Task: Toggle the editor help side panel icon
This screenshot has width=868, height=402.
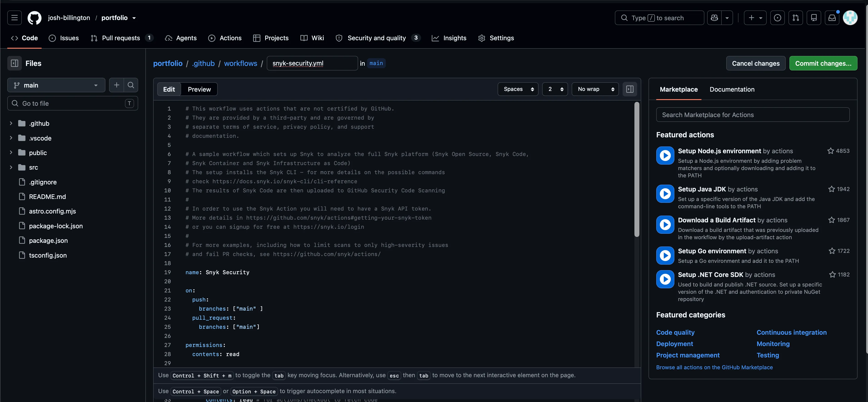Action: pos(630,89)
